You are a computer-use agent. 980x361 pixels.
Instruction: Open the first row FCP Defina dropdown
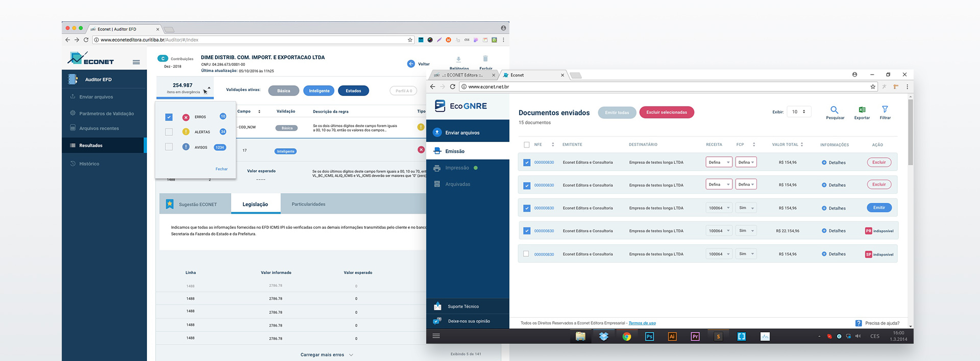[746, 162]
